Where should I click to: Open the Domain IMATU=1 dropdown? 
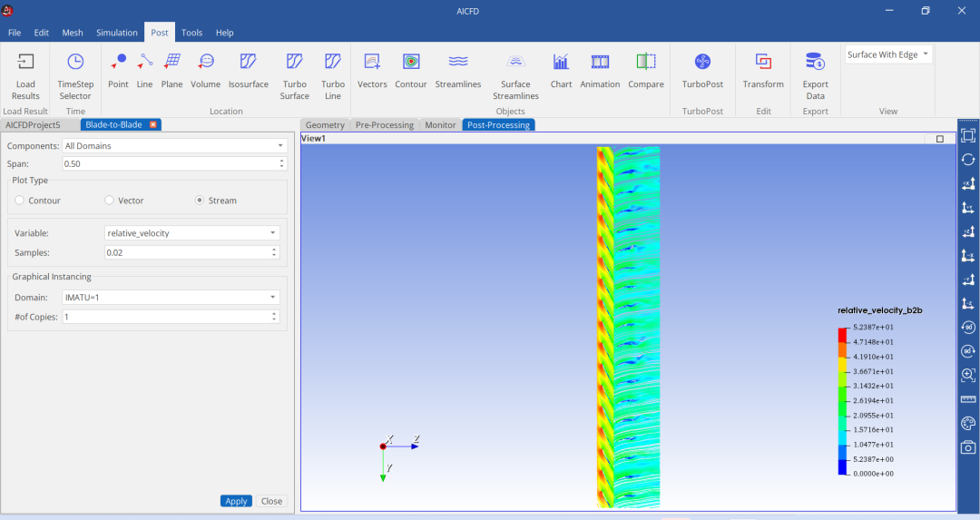coord(171,298)
